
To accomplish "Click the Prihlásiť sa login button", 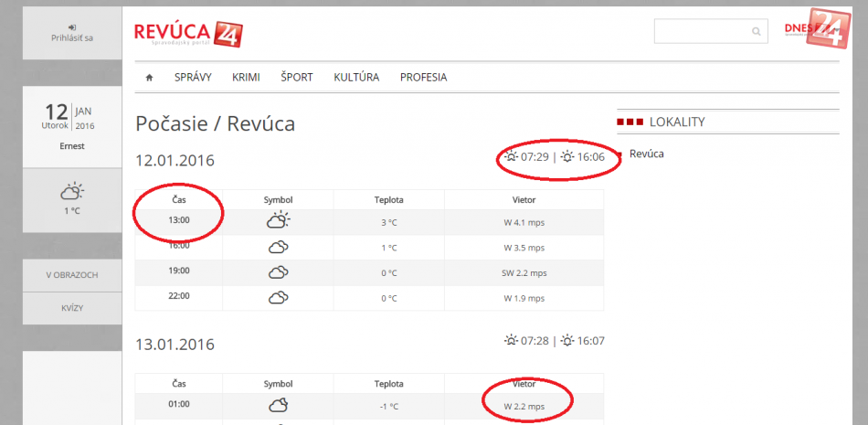I will click(x=71, y=33).
